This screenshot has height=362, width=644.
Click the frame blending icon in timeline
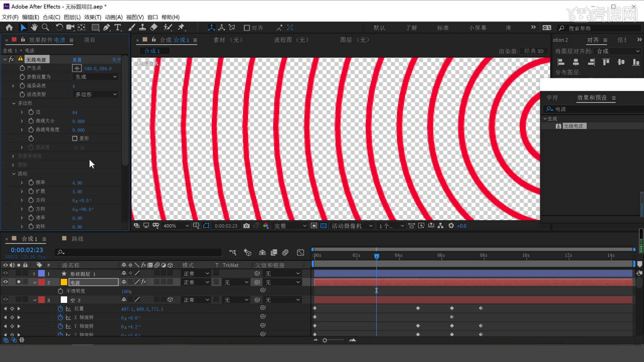click(x=274, y=252)
